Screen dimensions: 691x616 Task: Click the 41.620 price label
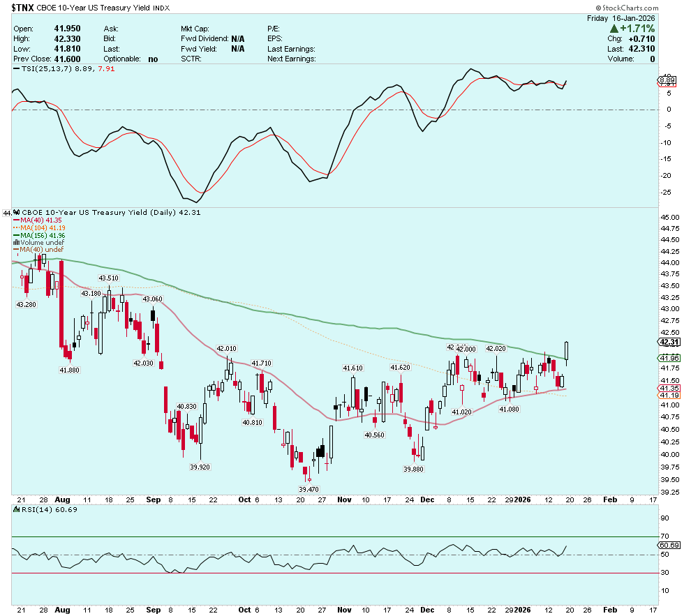pyautogui.click(x=400, y=368)
